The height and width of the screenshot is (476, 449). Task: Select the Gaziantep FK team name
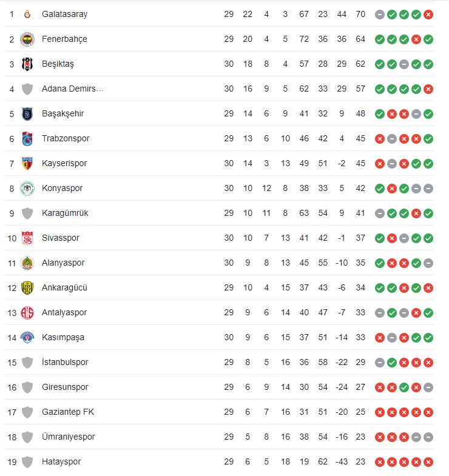click(68, 412)
